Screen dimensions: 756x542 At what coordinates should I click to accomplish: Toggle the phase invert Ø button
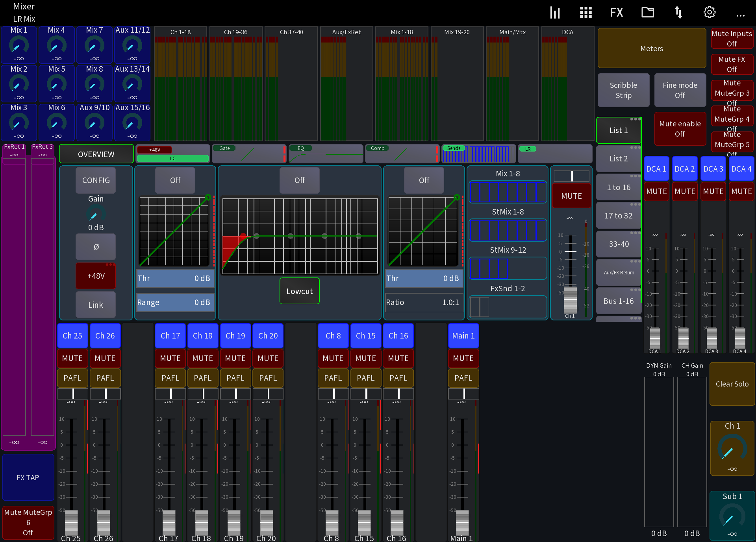pyautogui.click(x=96, y=247)
